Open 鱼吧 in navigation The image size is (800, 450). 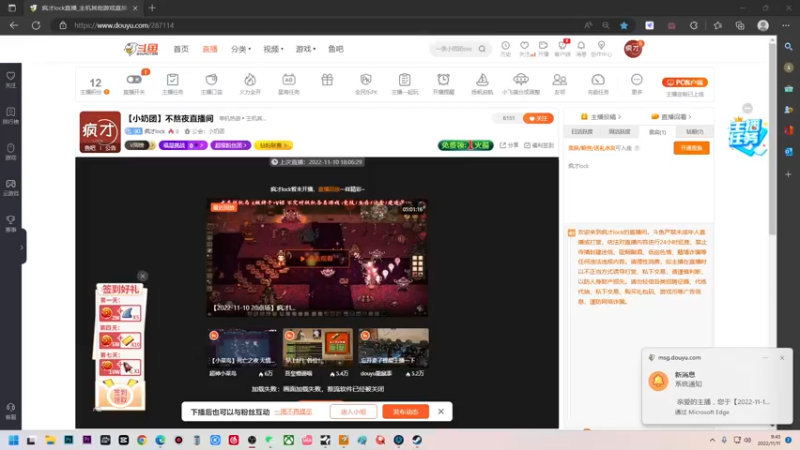point(336,49)
